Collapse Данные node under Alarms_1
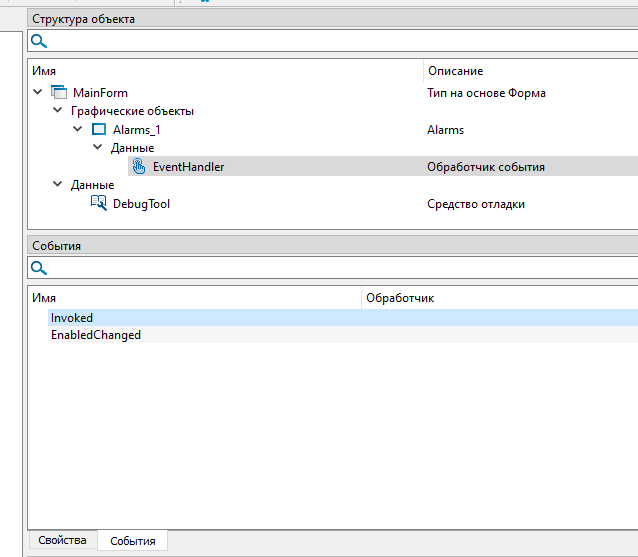Viewport: 638px width, 557px height. (x=98, y=148)
